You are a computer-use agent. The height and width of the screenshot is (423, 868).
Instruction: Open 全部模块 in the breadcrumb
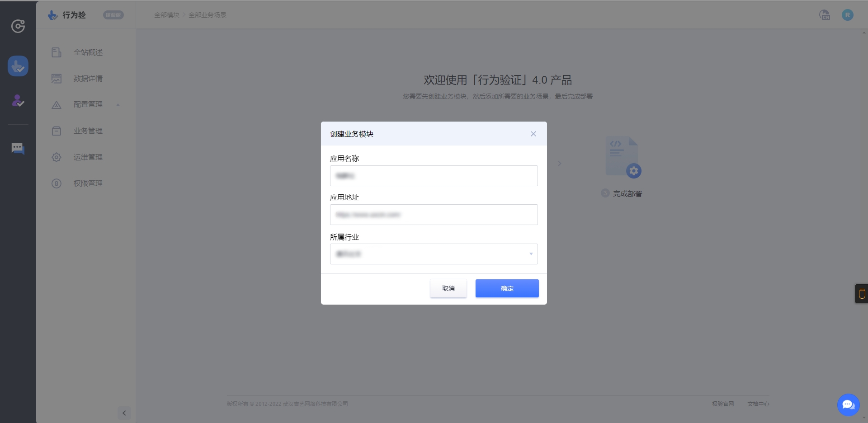coord(166,14)
